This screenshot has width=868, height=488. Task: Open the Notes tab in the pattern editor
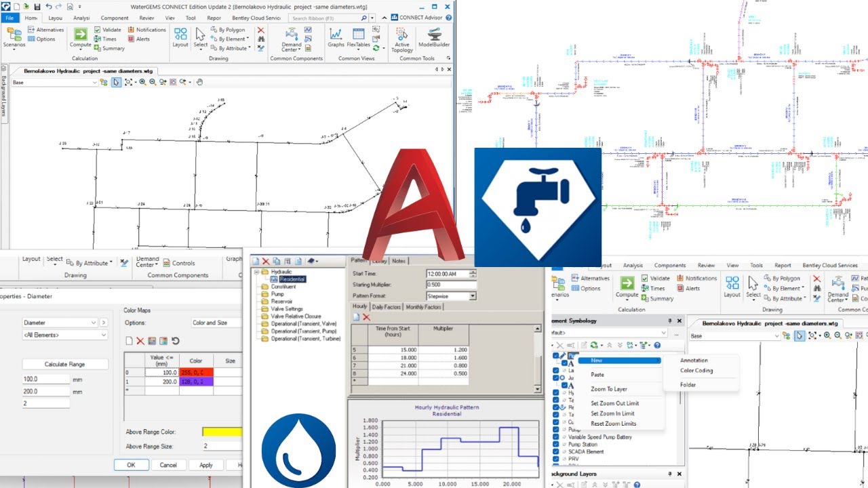coord(399,261)
